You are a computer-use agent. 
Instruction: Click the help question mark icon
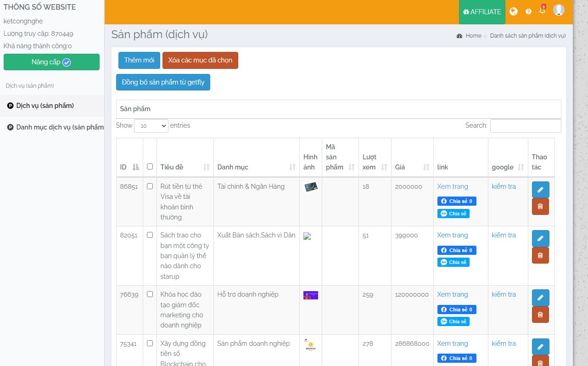click(528, 11)
